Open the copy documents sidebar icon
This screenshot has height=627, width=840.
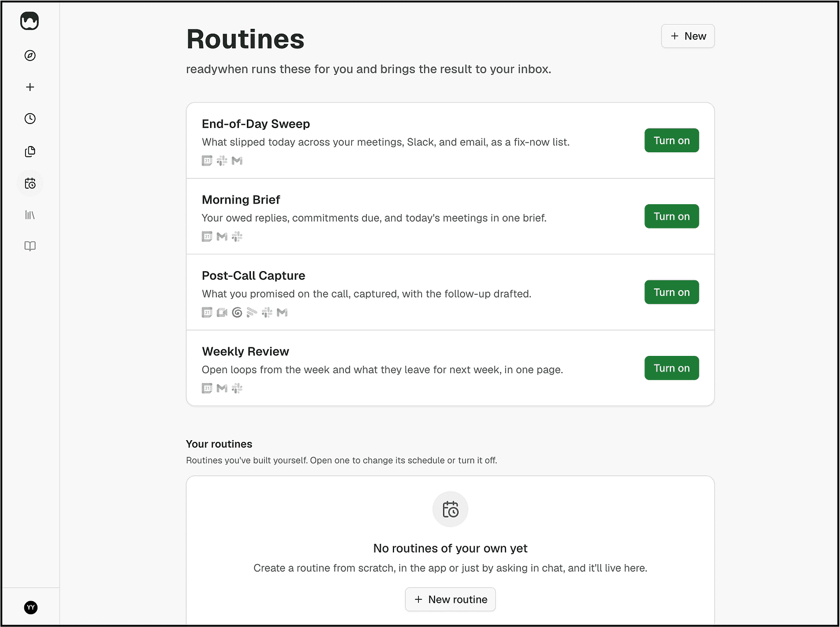coord(30,152)
